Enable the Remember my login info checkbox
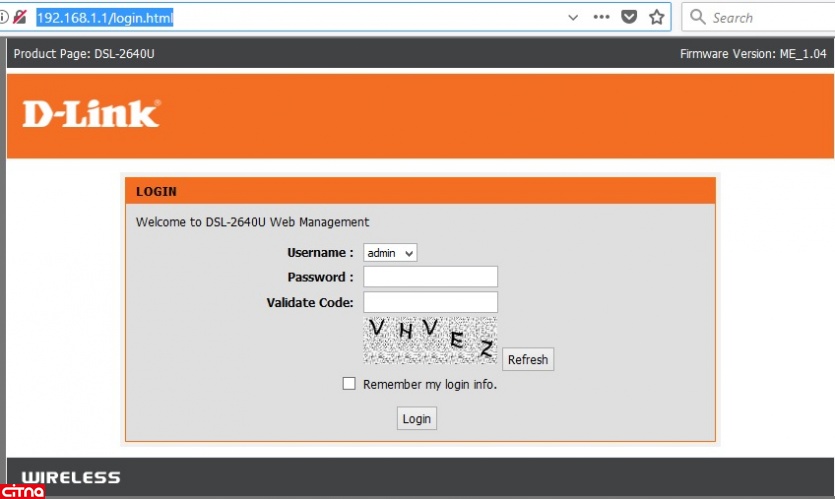Viewport: 835px width, 499px height. 349,383
